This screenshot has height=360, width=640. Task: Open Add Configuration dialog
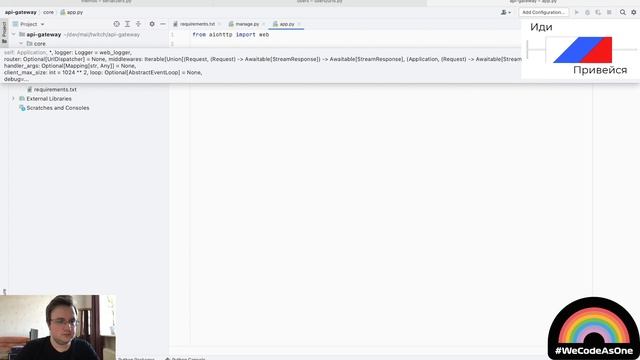click(544, 12)
